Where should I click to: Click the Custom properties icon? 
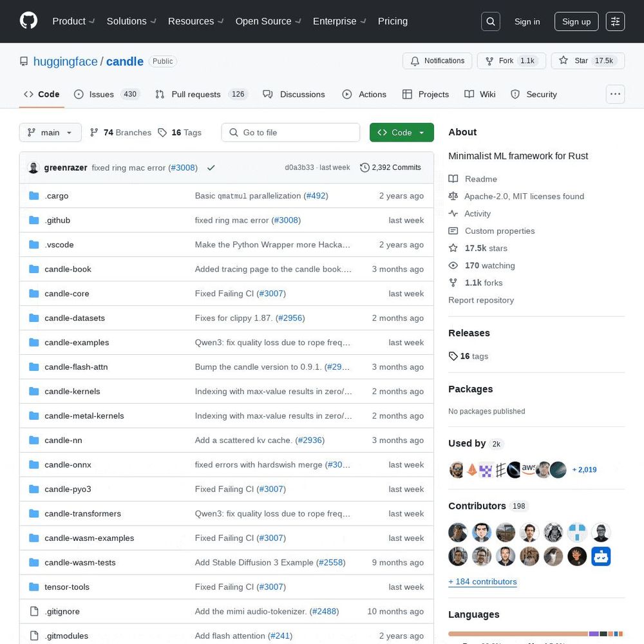tap(453, 231)
